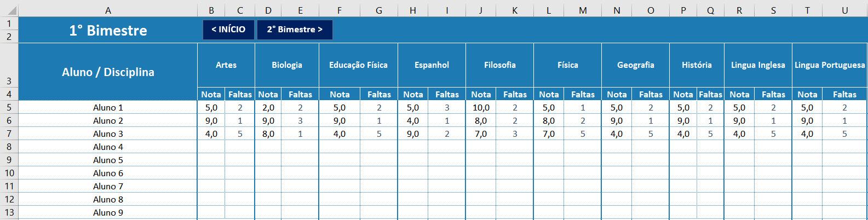Click the Artes discipline header
The height and width of the screenshot is (220, 868).
[x=226, y=65]
